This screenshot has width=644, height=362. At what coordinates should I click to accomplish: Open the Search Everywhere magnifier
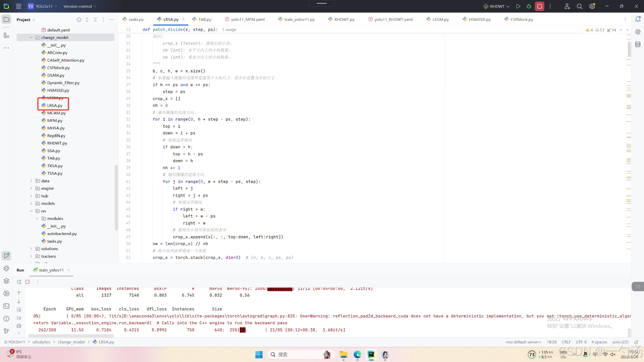579,6
